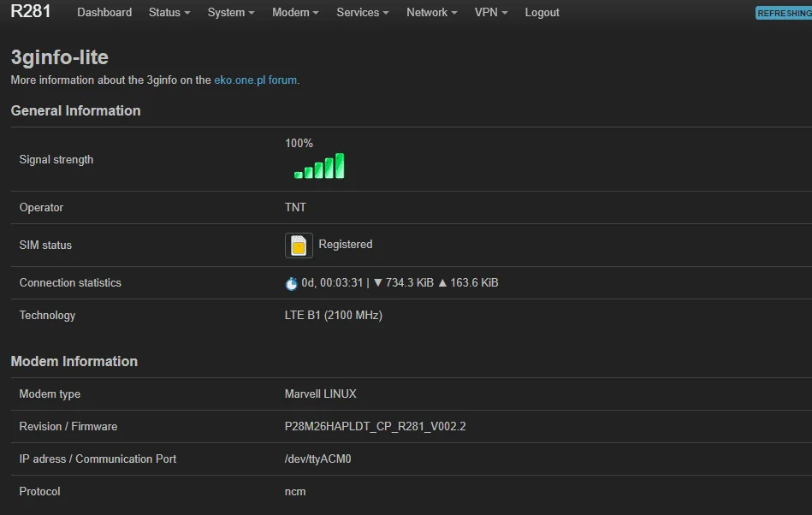Select the operator name TNT
This screenshot has height=515, width=812.
pyautogui.click(x=295, y=208)
